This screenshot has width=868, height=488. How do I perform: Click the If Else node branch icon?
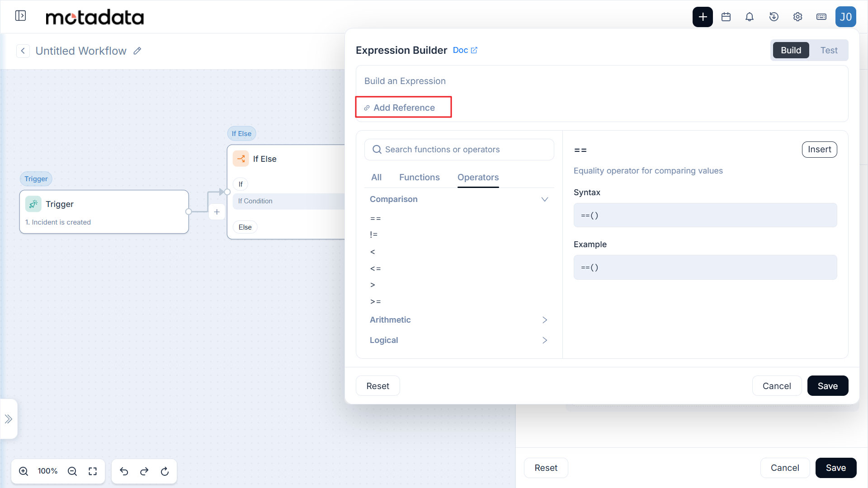[x=241, y=159]
